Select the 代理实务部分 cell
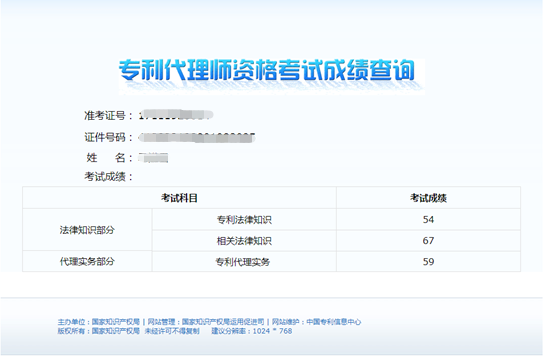Screen dimensions: 554x362 [x=87, y=261]
